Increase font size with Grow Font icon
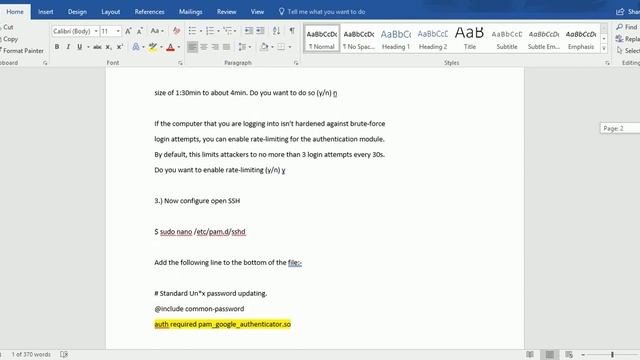This screenshot has width=640, height=360. (x=128, y=31)
